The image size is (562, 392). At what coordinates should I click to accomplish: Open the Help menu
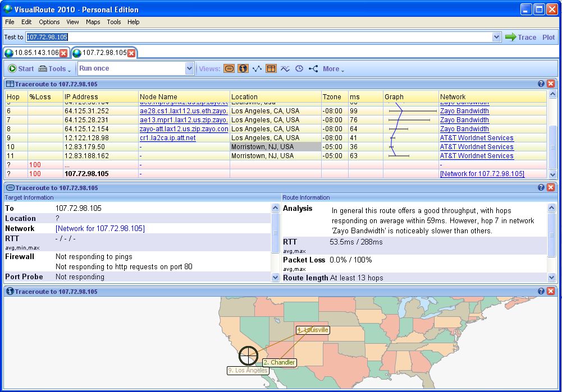[x=133, y=22]
